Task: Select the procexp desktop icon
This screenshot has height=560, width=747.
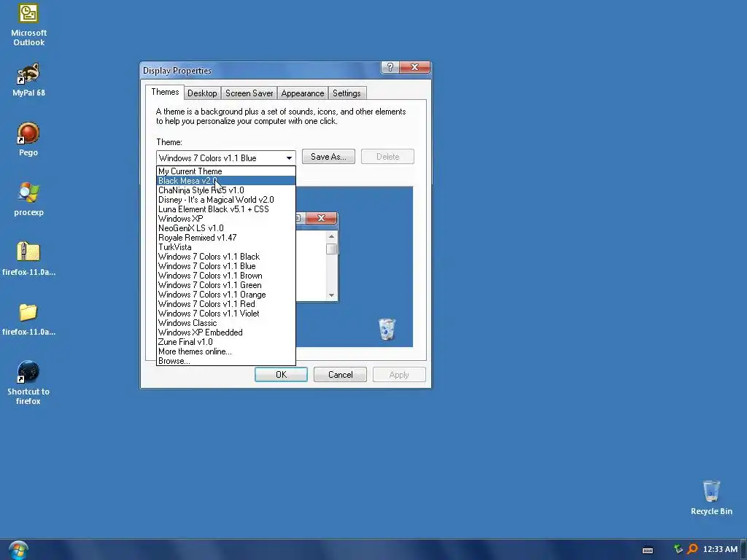Action: (x=28, y=199)
